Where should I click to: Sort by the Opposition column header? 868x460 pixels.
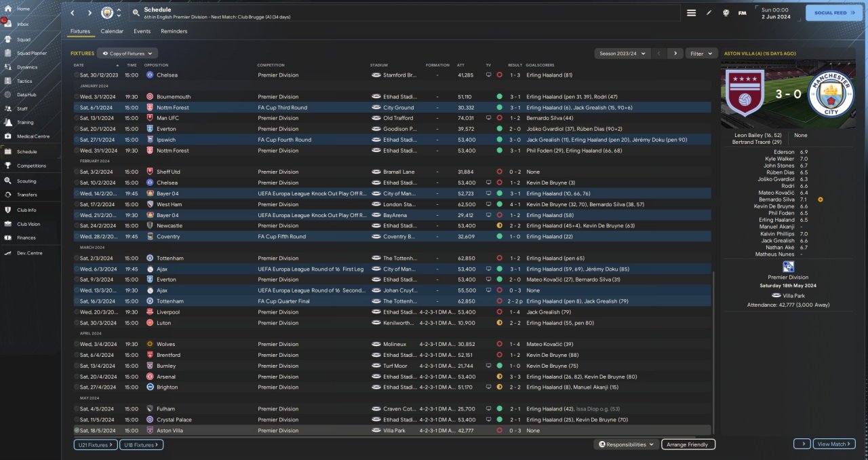coord(156,65)
